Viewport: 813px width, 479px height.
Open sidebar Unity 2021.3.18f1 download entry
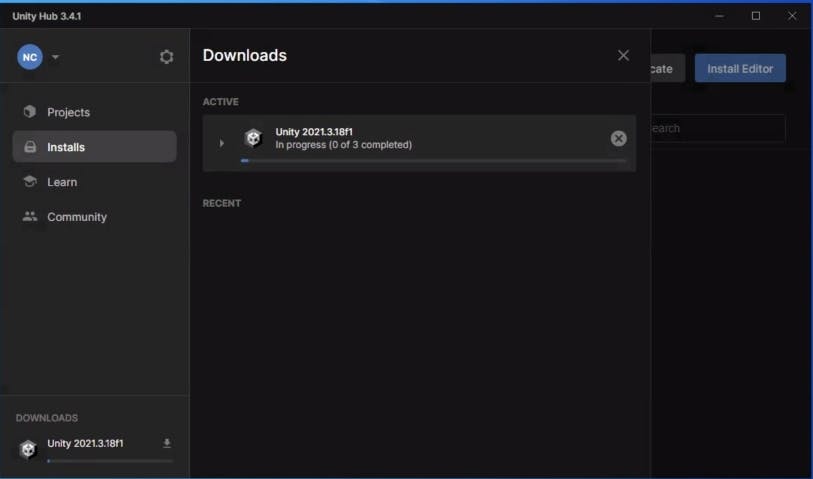(95, 450)
